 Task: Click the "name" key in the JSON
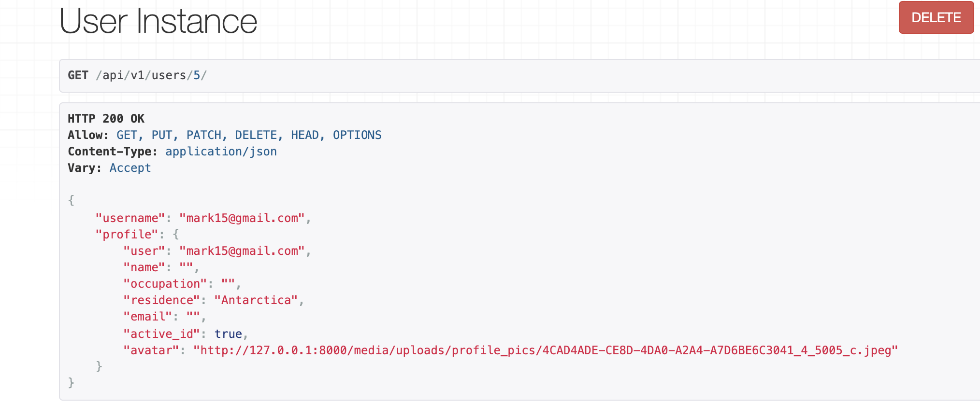144,267
